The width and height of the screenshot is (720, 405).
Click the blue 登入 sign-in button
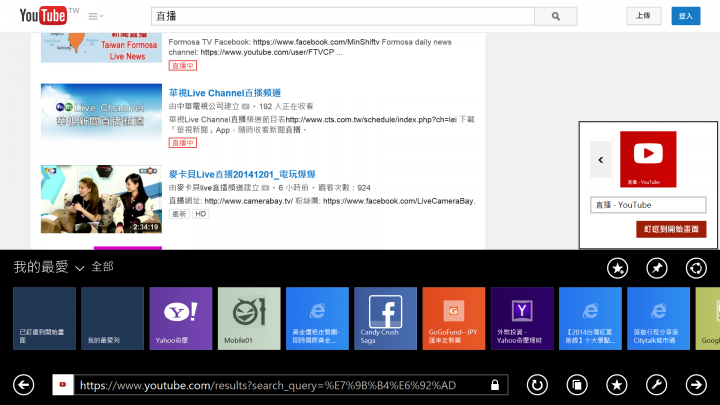coord(686,16)
